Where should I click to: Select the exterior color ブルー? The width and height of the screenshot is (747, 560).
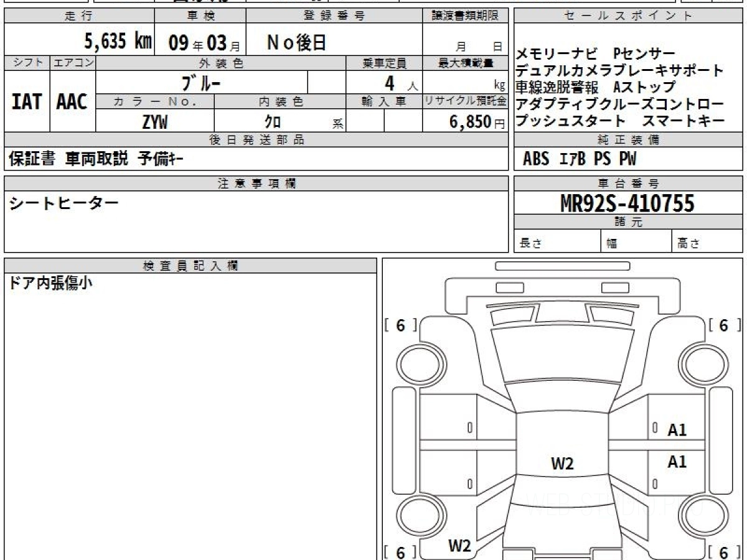[x=201, y=82]
